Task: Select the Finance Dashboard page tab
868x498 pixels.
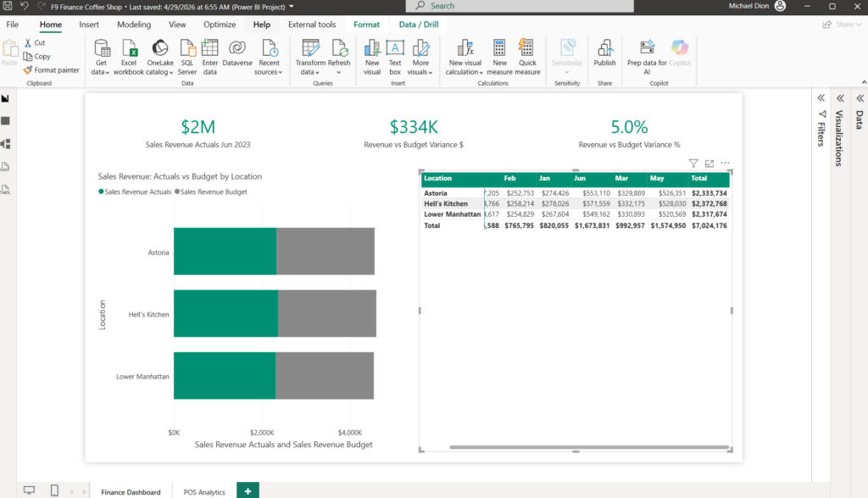Action: 131,492
